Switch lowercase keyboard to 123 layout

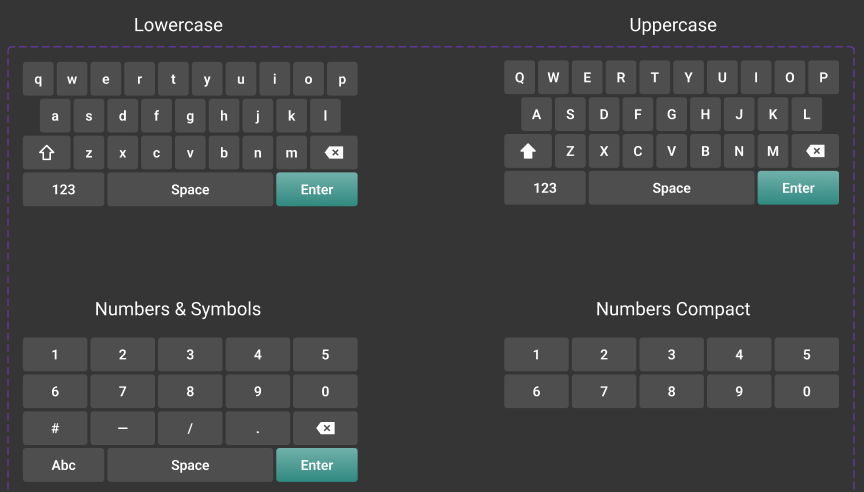coord(64,189)
